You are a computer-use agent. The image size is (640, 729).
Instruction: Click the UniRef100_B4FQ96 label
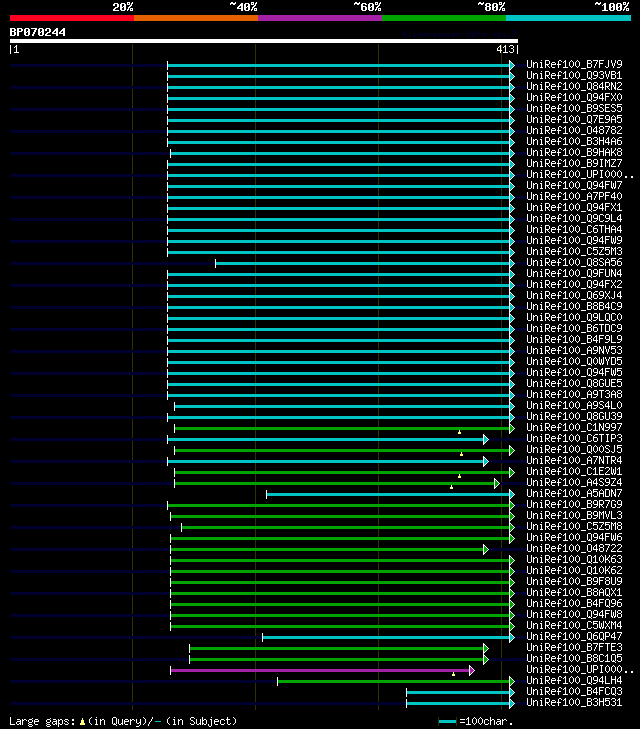(x=574, y=603)
